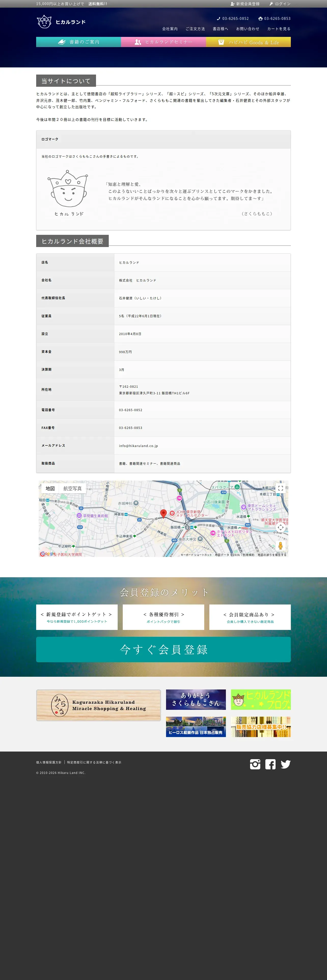This screenshot has height=980, width=327.
Task: Open the Facebook icon in footer
Action: (x=270, y=764)
